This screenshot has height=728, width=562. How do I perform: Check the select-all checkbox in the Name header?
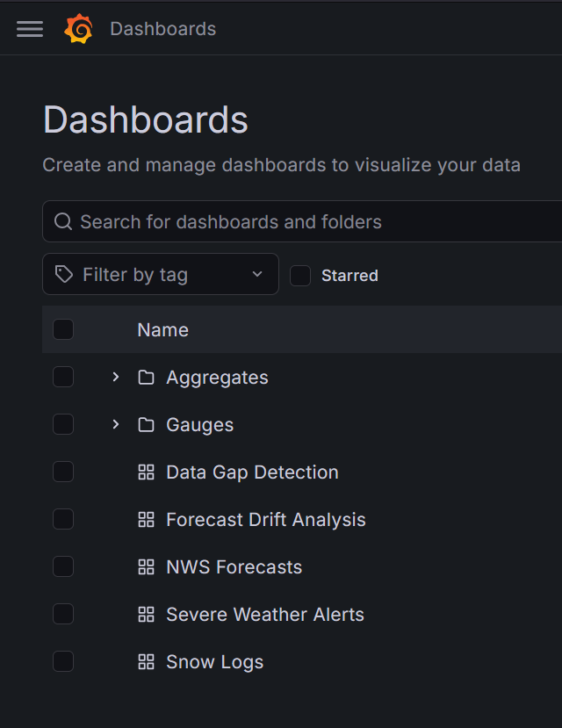[x=62, y=328]
